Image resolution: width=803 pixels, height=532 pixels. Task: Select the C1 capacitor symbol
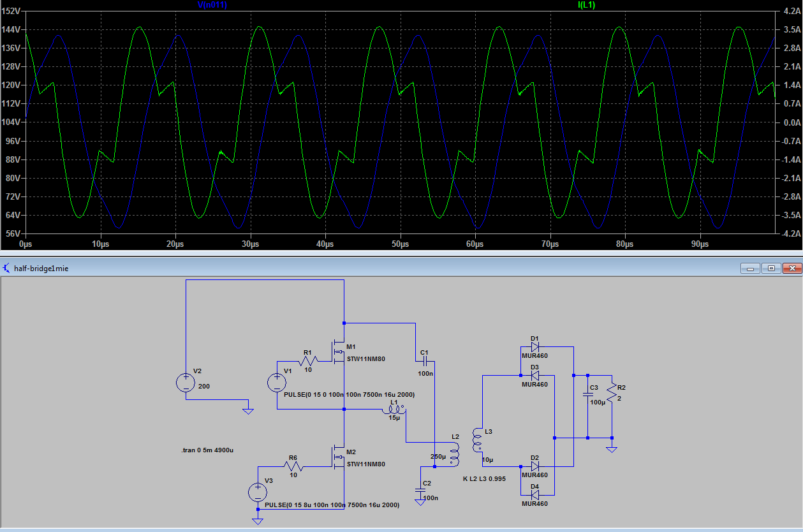pos(425,362)
